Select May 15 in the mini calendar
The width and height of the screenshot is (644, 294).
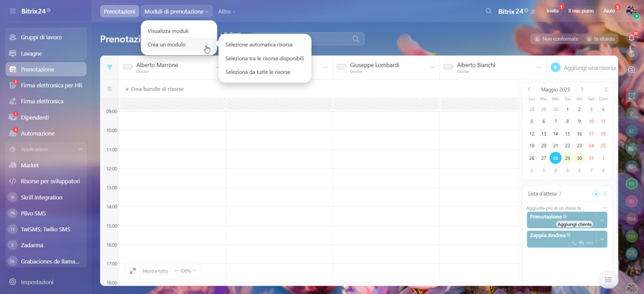click(x=568, y=134)
